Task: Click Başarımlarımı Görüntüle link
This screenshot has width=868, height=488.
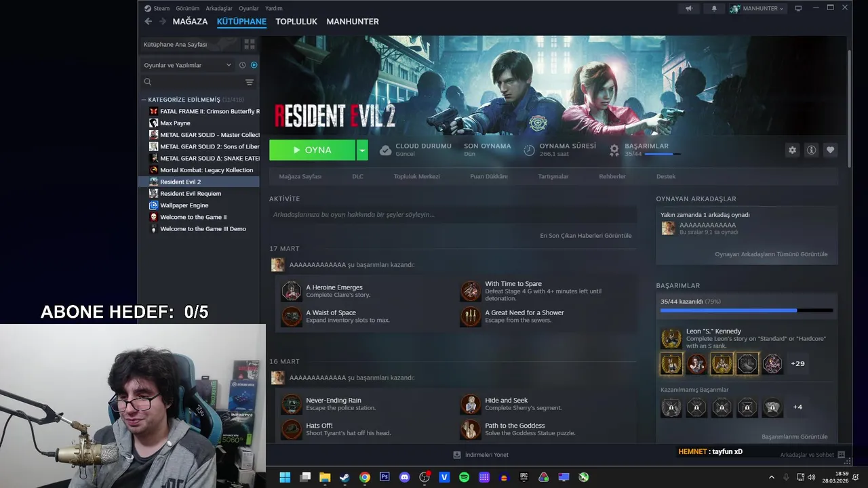Action: click(794, 436)
